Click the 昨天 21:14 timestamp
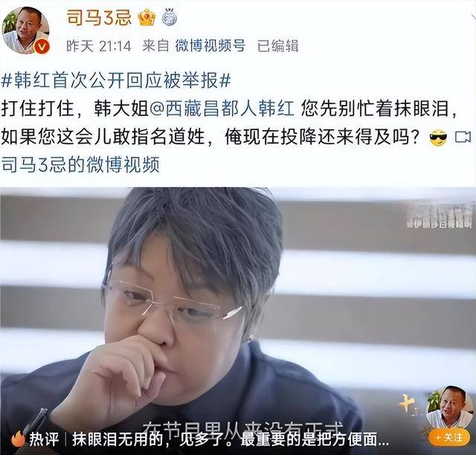 99,46
